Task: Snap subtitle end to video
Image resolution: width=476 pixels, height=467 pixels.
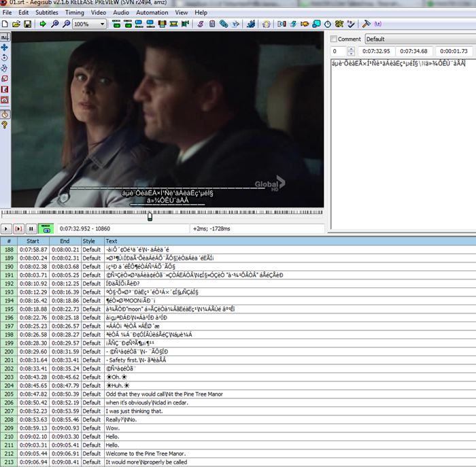Action: point(150,24)
